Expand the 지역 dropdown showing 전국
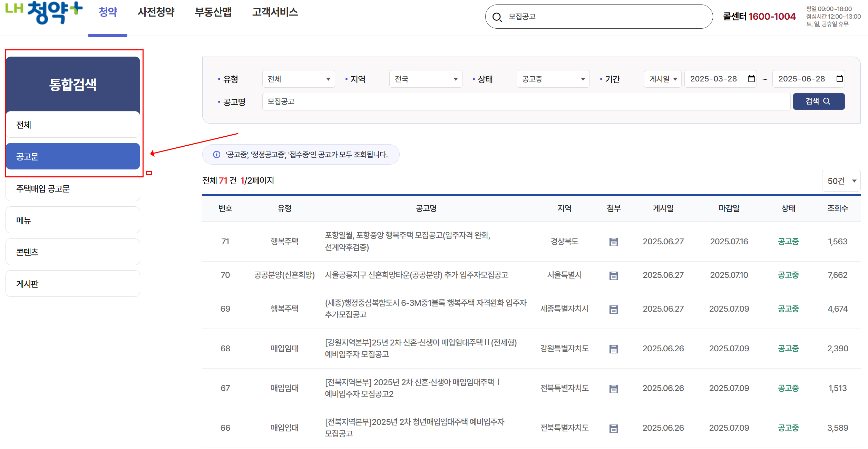 (x=425, y=79)
